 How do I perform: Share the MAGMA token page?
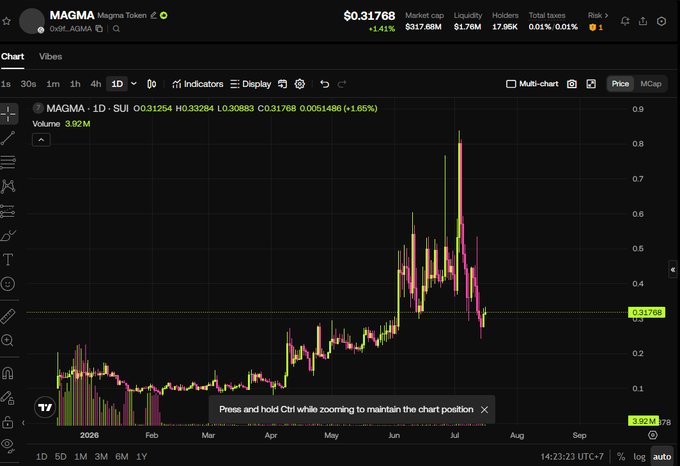(x=643, y=21)
